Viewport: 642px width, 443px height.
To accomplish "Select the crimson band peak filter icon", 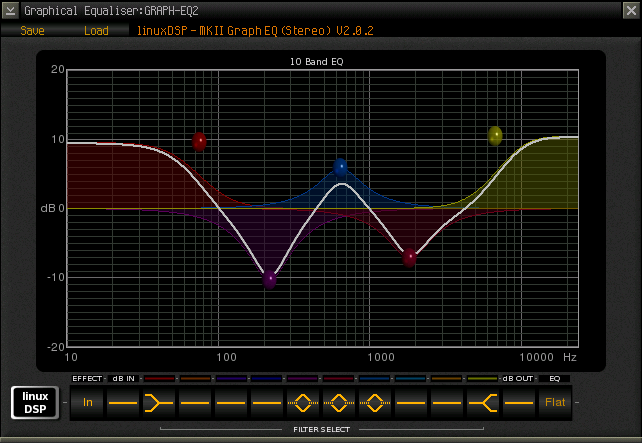I will (x=339, y=403).
